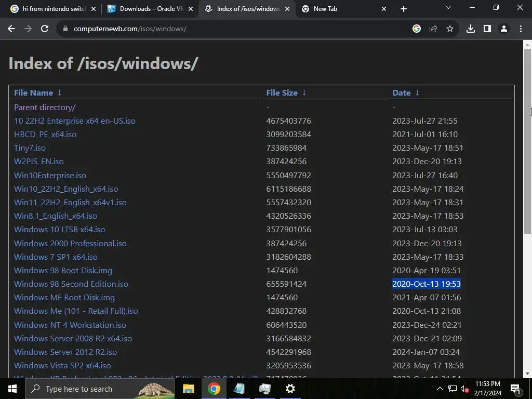The height and width of the screenshot is (399, 532).
Task: Toggle the Chrome side panel icon
Action: 487,29
